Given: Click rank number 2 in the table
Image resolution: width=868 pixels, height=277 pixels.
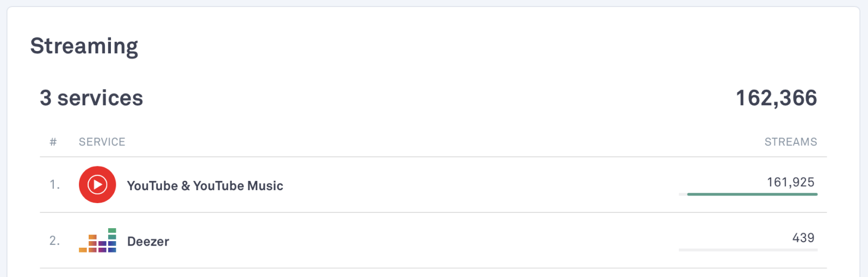Looking at the screenshot, I should pyautogui.click(x=54, y=241).
